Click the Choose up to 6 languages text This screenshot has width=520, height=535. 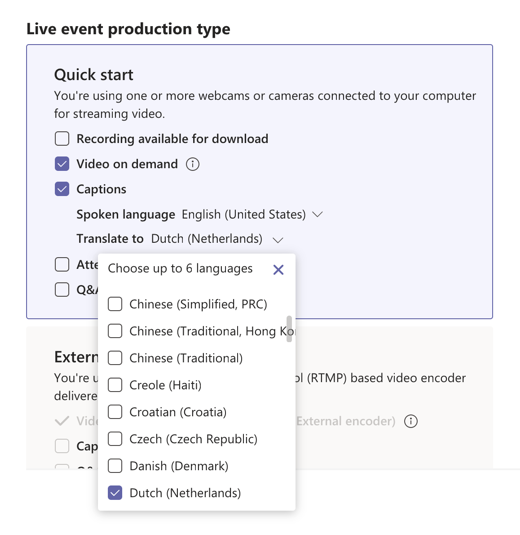[180, 269]
